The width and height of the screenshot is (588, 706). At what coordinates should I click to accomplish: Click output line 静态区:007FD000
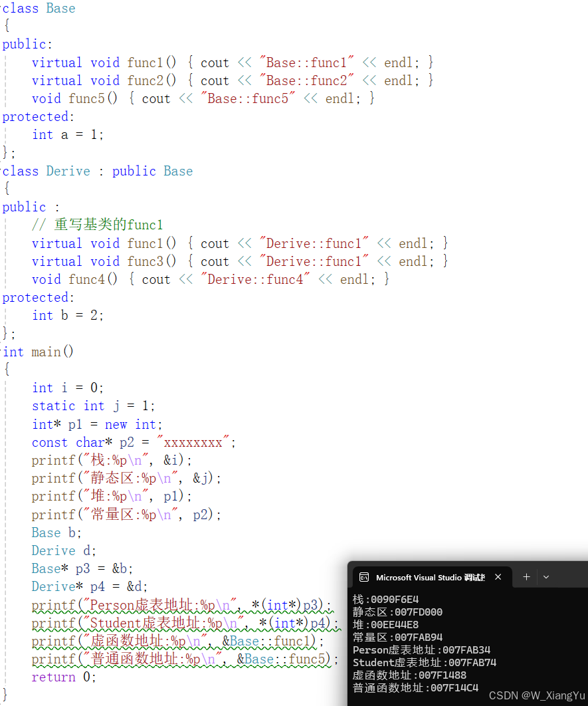[x=397, y=612]
